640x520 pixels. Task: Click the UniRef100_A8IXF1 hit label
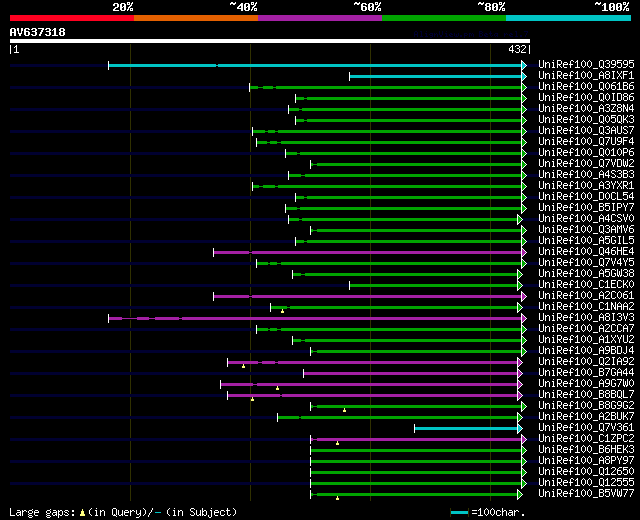pyautogui.click(x=586, y=76)
